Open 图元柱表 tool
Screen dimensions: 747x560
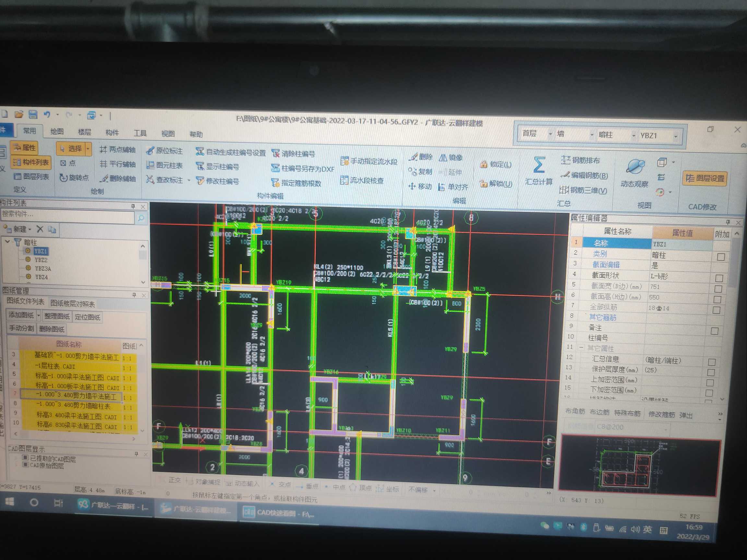[x=164, y=165]
